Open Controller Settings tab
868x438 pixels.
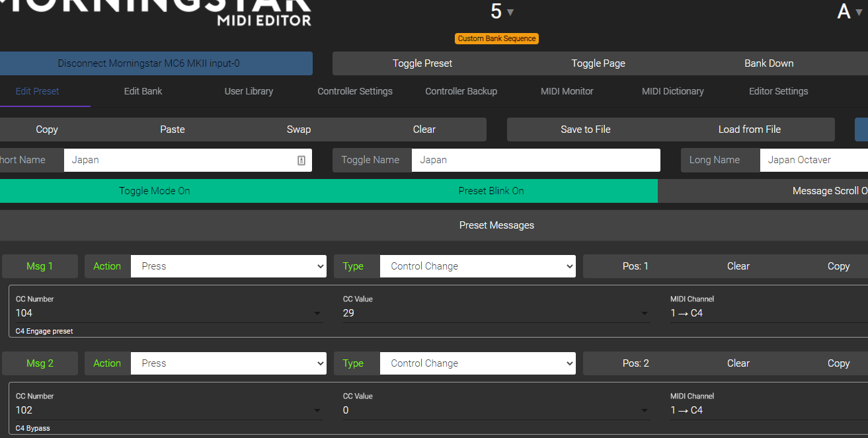click(355, 91)
